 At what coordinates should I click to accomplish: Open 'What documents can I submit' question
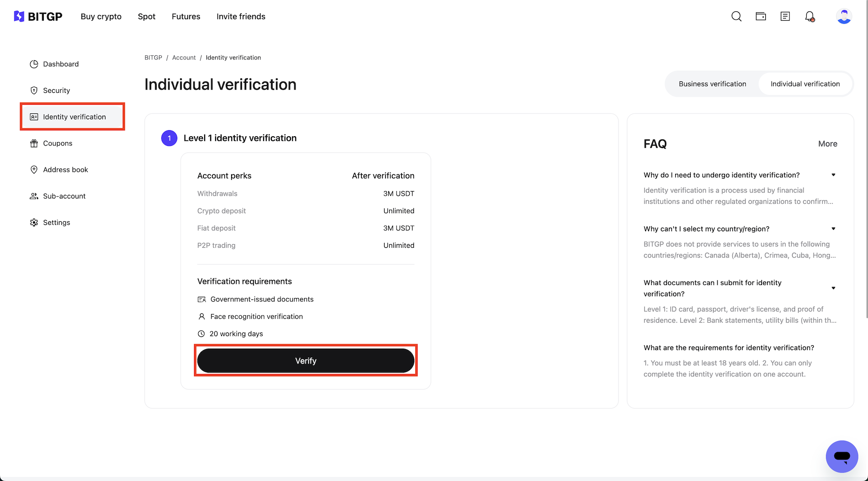coord(712,289)
